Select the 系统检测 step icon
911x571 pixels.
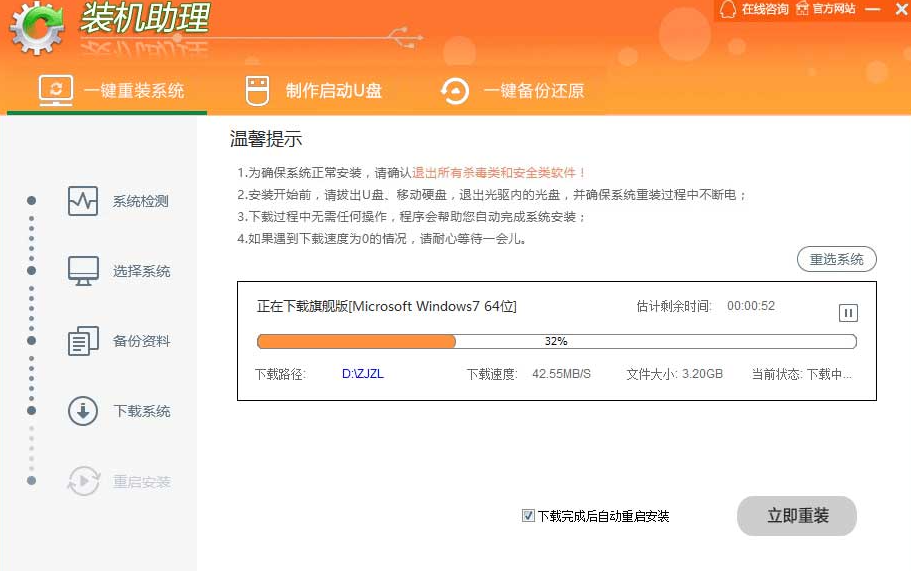pos(83,201)
